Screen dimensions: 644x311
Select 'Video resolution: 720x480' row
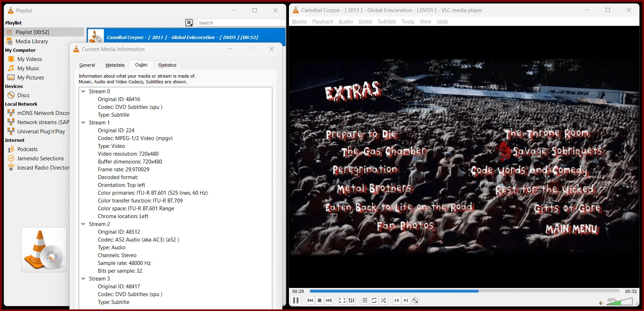pyautogui.click(x=128, y=154)
